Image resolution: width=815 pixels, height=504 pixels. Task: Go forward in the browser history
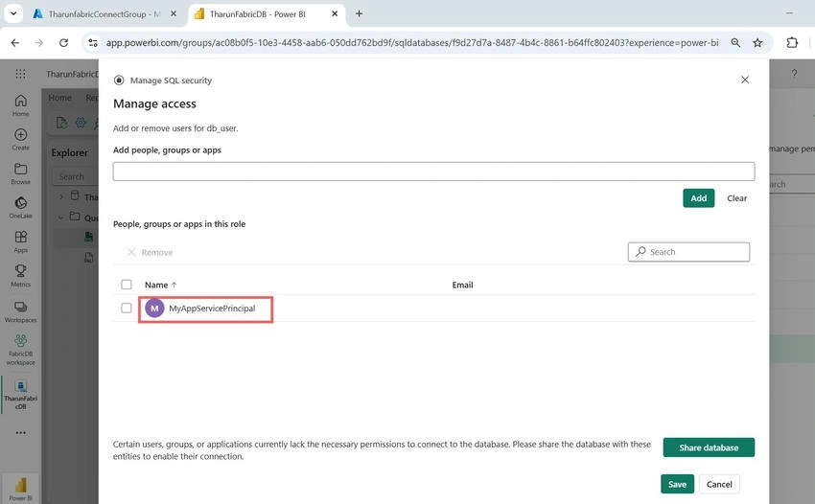[x=39, y=42]
